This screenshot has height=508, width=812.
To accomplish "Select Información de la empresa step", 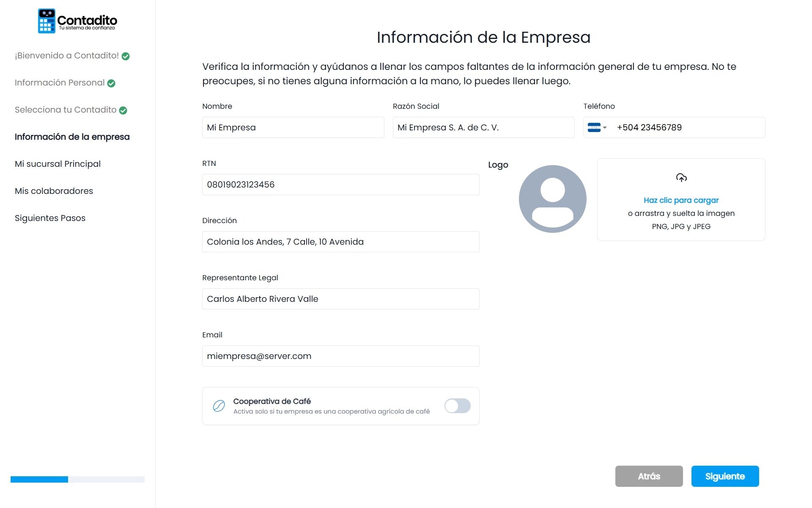I will pos(72,137).
